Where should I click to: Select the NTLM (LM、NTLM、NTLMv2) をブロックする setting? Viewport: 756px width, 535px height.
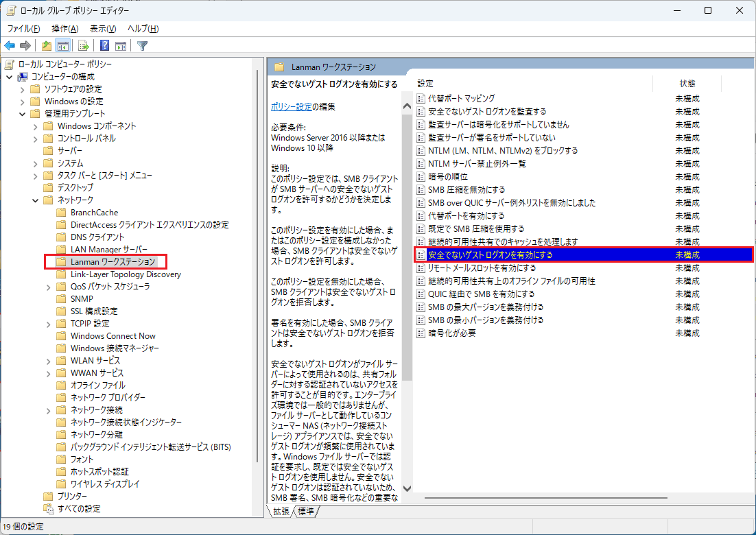click(x=503, y=150)
